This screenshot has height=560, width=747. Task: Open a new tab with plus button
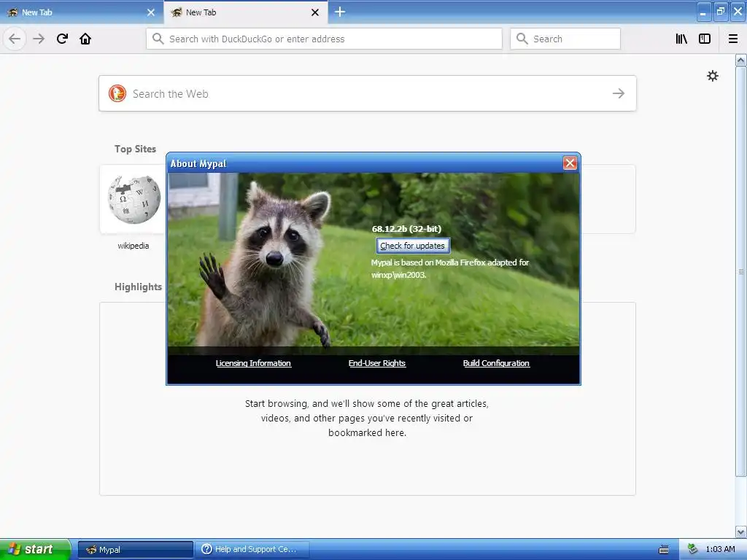[340, 12]
